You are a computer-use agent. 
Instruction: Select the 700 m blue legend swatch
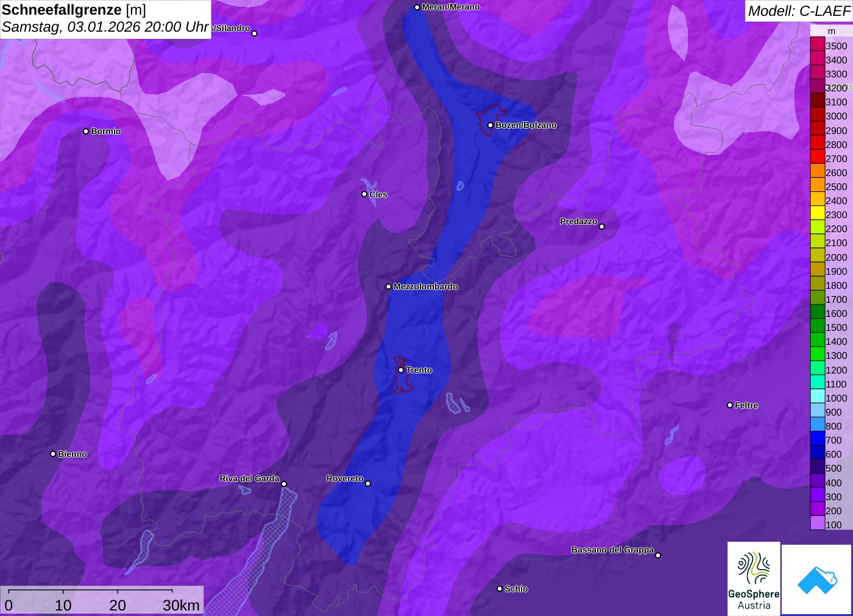pos(818,439)
